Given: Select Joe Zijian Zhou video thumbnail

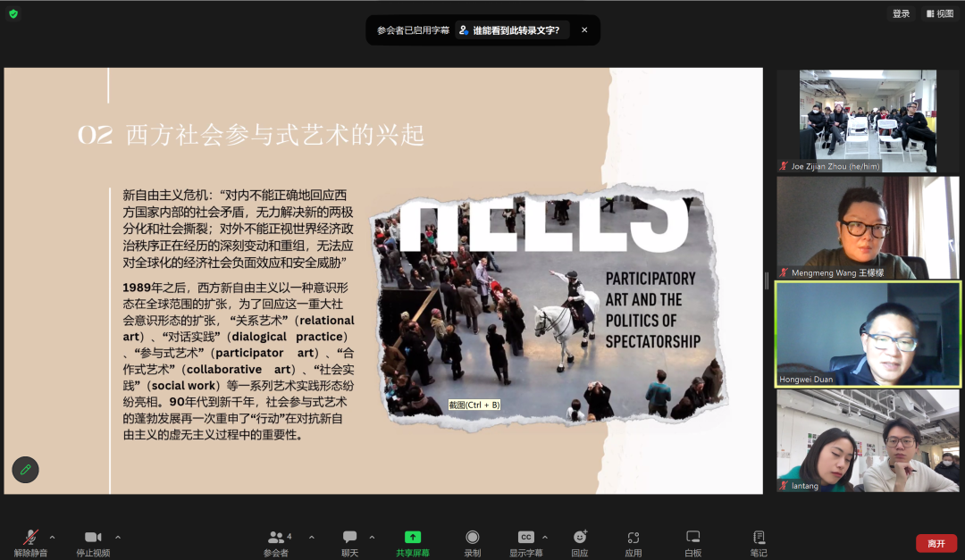Looking at the screenshot, I should [x=868, y=121].
